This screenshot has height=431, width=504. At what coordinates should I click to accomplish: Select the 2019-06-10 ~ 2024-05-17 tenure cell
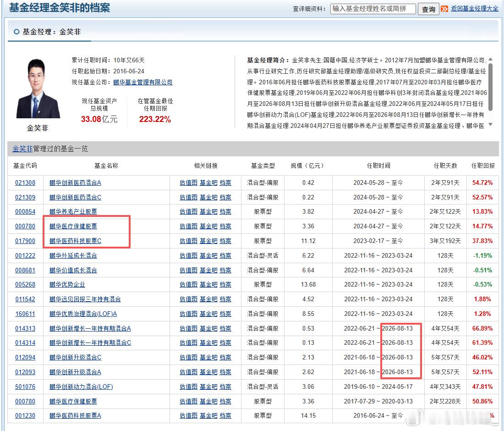coord(378,387)
